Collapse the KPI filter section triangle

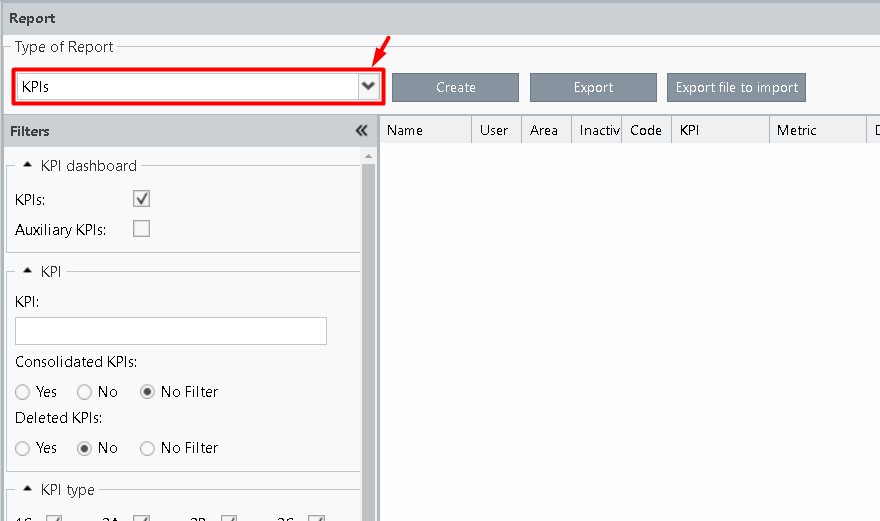point(27,270)
